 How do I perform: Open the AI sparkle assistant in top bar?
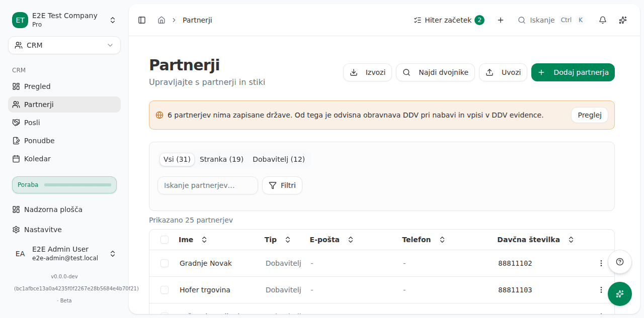(x=623, y=20)
